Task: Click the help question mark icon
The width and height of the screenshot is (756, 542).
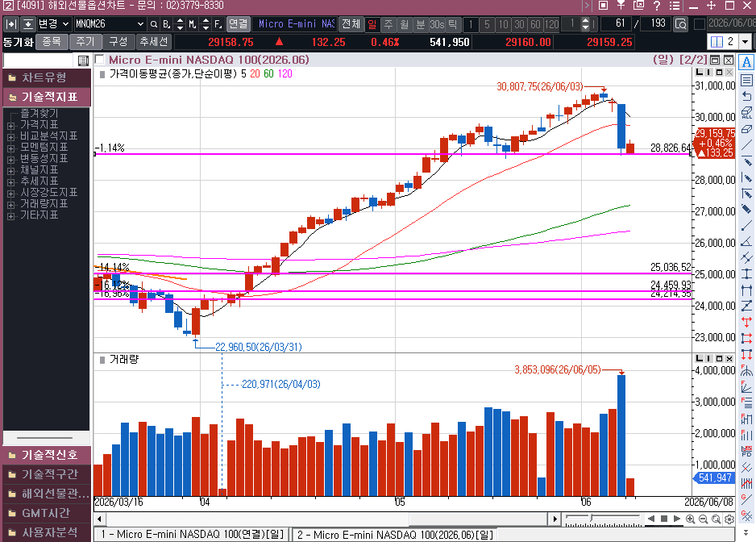Action: coord(657,6)
